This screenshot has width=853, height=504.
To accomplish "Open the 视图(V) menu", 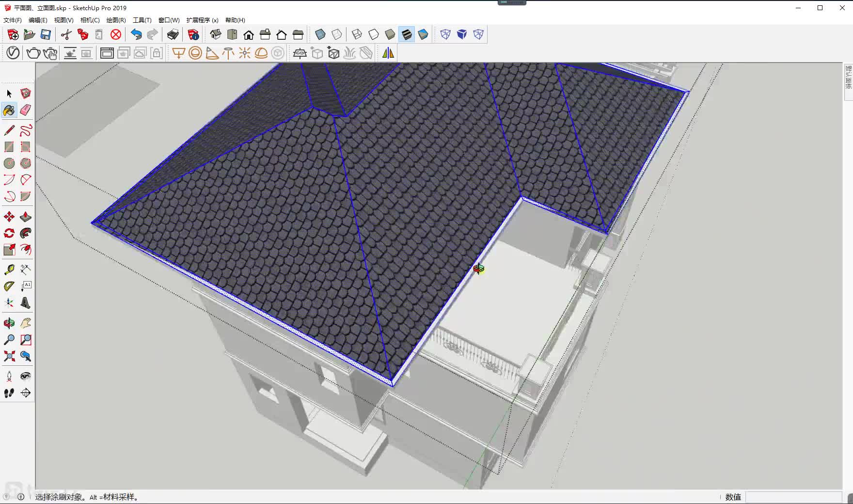I will click(x=63, y=20).
